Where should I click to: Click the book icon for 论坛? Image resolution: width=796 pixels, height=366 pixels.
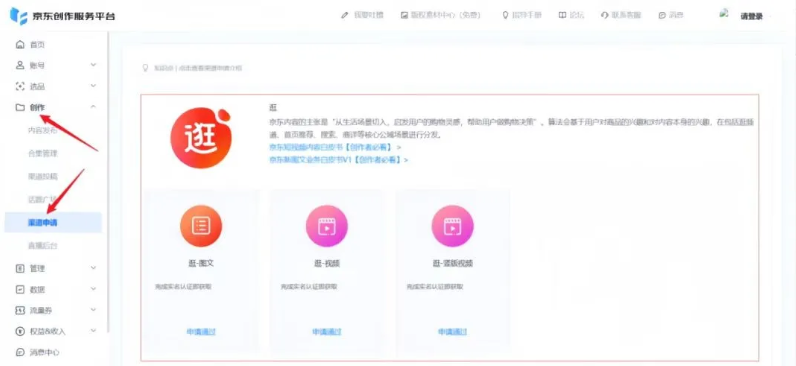click(562, 15)
